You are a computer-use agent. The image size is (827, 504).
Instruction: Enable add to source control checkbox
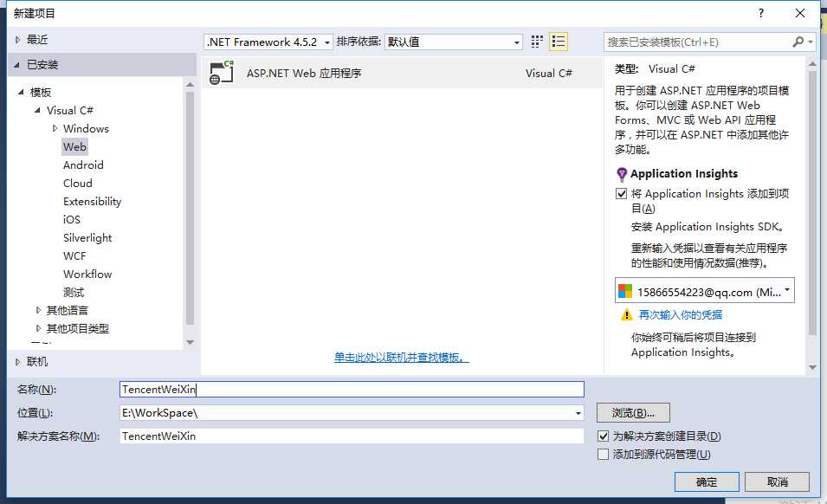click(x=604, y=454)
